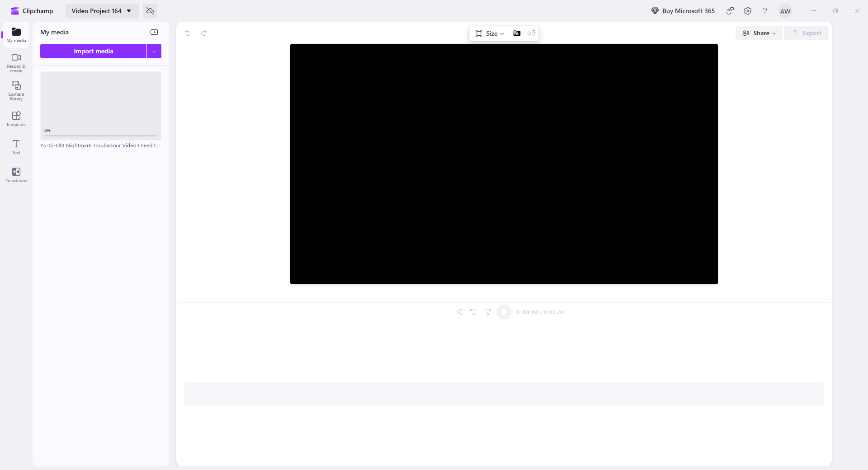Click the play button

[x=504, y=312]
